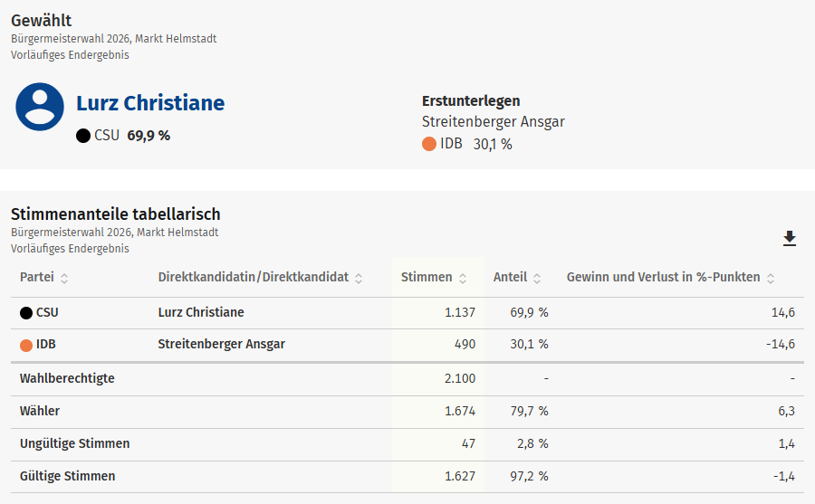
Task: Sort table by Partei column arrows
Action: click(64, 279)
